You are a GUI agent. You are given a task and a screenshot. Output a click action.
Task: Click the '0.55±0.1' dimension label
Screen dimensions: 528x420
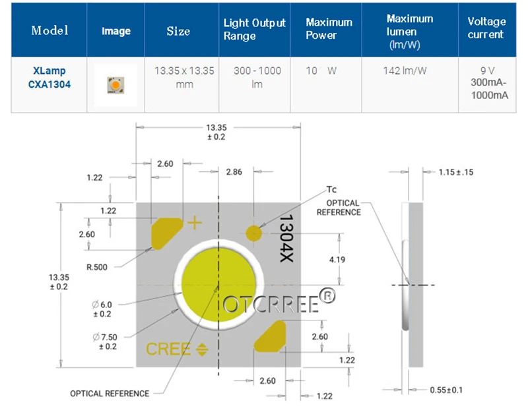click(446, 390)
